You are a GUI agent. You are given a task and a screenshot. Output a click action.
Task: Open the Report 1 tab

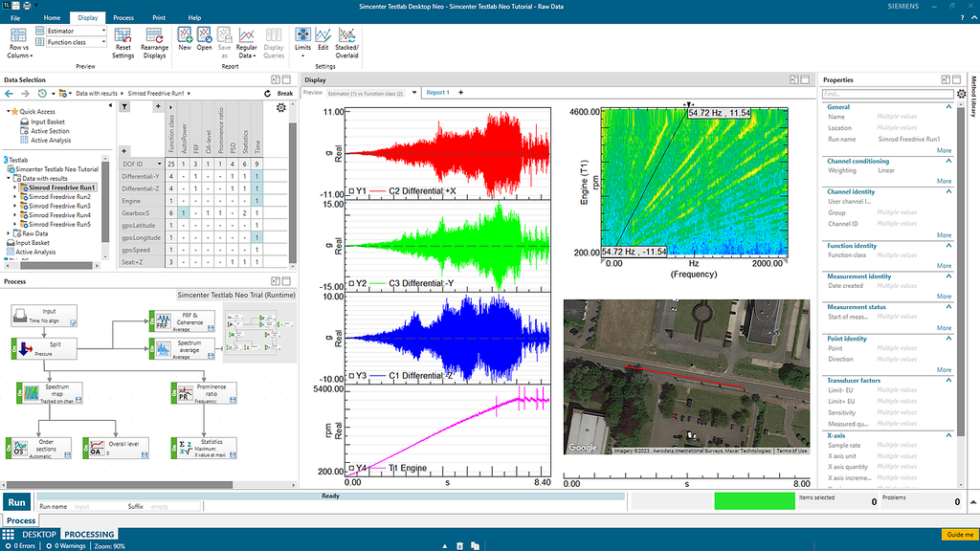pyautogui.click(x=438, y=93)
